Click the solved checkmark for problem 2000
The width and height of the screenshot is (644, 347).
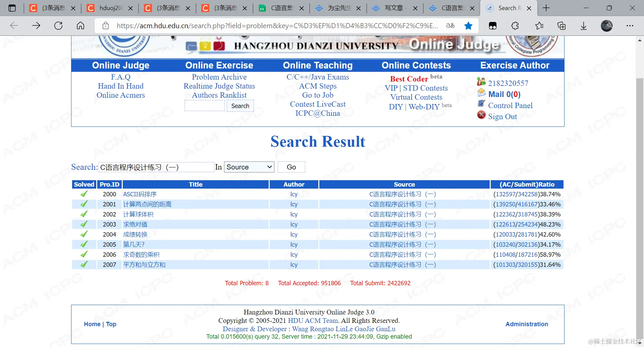pos(84,194)
